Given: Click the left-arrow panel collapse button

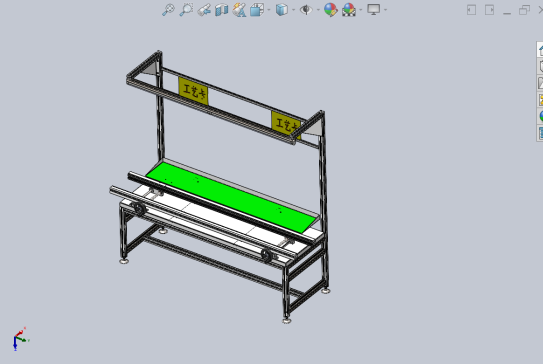Looking at the screenshot, I should [x=471, y=10].
